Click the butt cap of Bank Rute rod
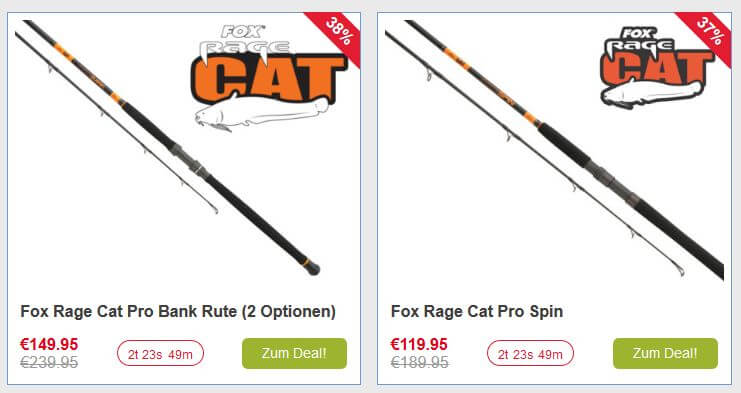 313,269
